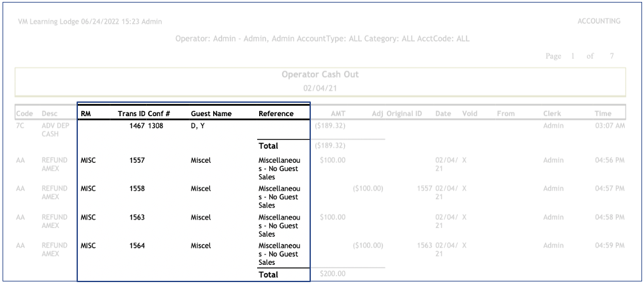
Task: Select the Clerk column header
Action: click(x=552, y=114)
